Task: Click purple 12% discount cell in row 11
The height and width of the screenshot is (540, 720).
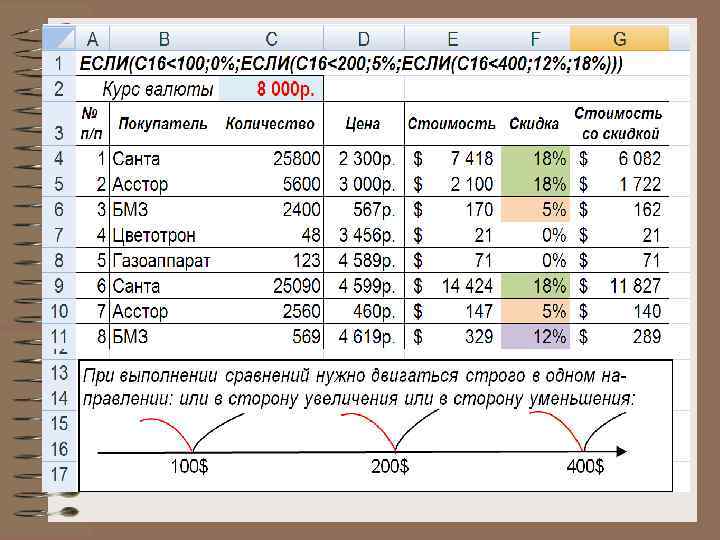Action: (x=535, y=337)
